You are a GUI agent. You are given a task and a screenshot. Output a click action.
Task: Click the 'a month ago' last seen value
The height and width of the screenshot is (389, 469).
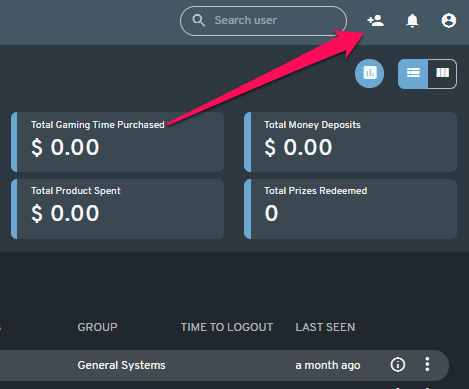pyautogui.click(x=328, y=365)
